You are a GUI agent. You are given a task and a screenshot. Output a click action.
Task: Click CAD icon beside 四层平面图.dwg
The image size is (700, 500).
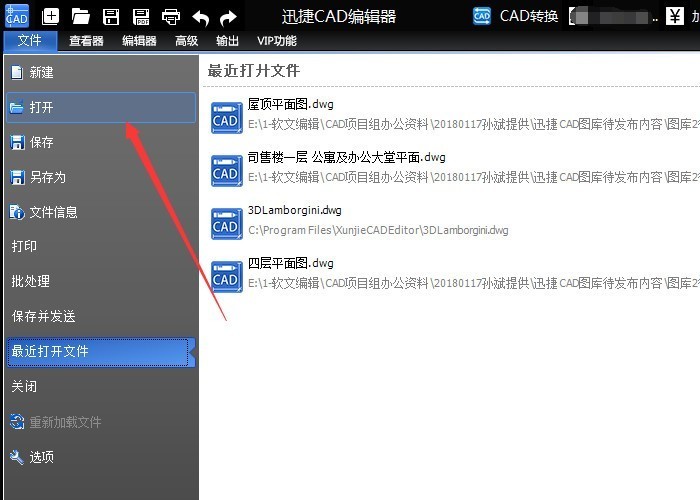[x=226, y=277]
